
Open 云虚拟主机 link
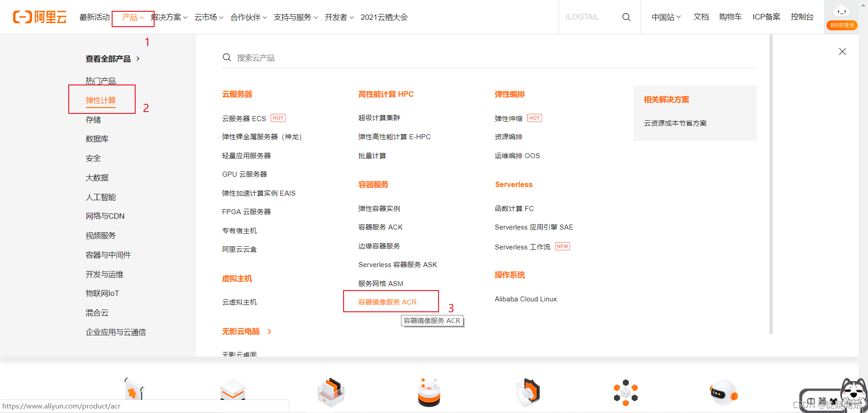pyautogui.click(x=239, y=302)
